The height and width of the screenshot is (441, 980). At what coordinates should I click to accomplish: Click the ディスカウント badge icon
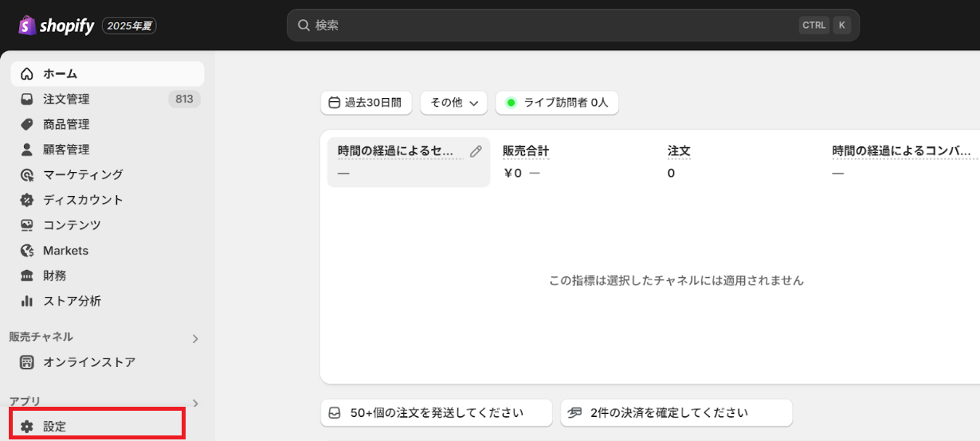(27, 200)
